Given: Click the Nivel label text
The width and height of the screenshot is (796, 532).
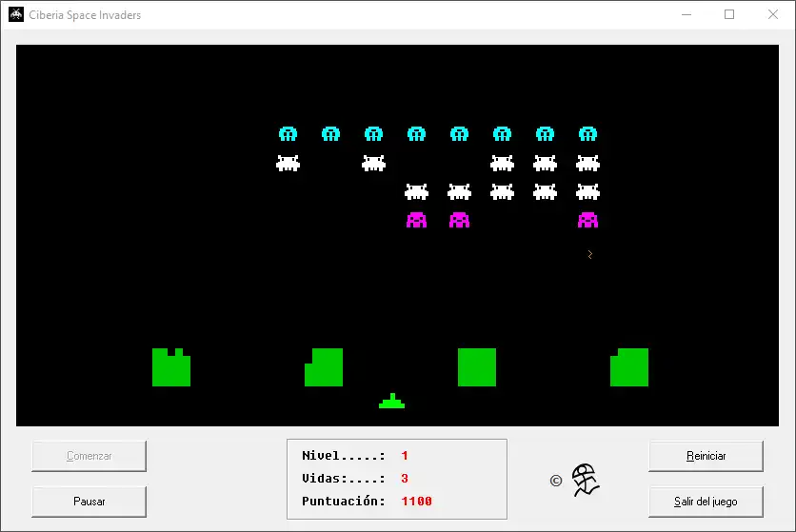Looking at the screenshot, I should (344, 455).
